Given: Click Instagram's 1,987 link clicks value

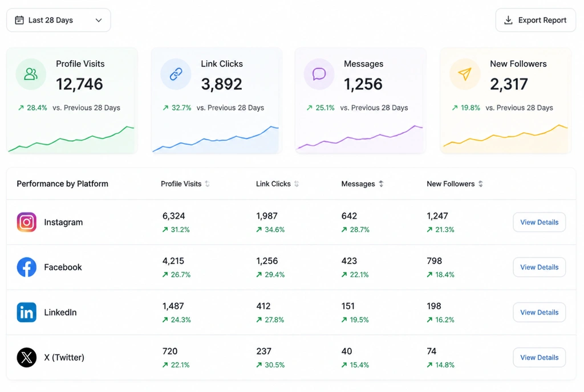Looking at the screenshot, I should 267,216.
